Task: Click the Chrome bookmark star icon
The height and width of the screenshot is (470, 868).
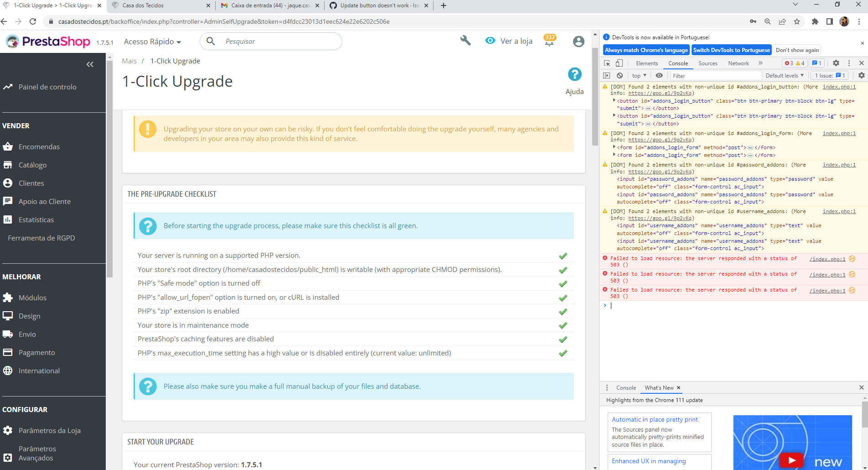Action: point(797,21)
